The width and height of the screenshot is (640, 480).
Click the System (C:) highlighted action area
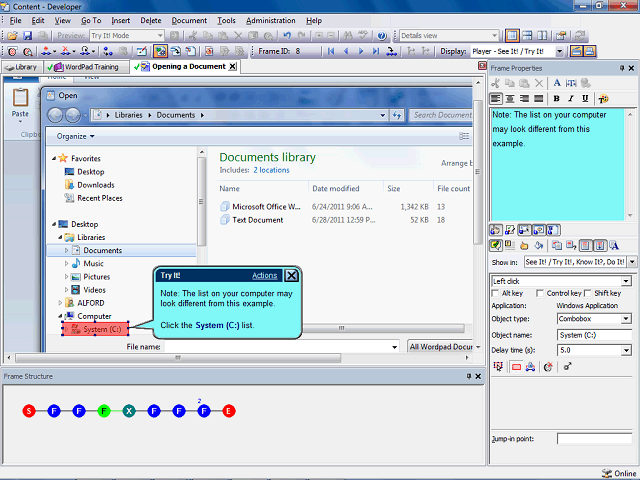[x=95, y=329]
